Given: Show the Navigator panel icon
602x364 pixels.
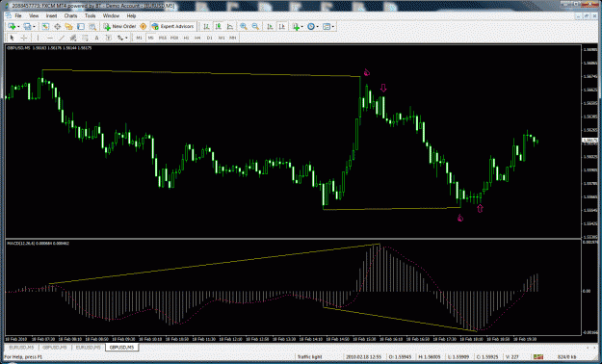Looking at the screenshot, I should [68, 27].
